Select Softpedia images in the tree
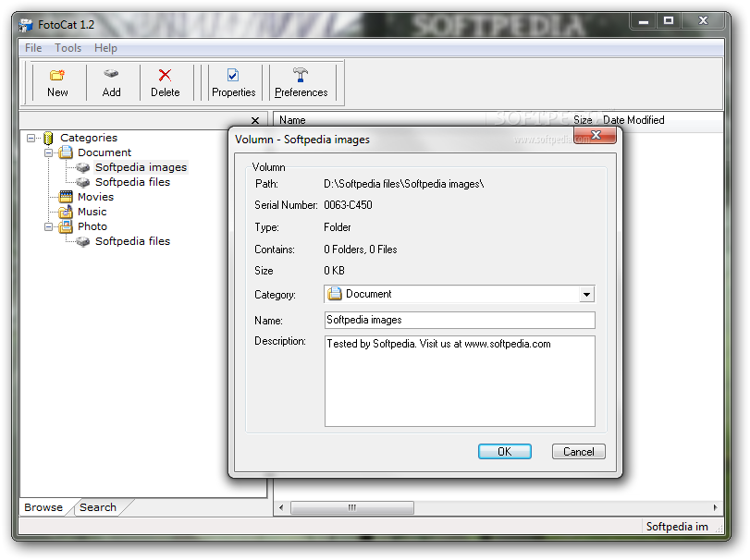This screenshot has width=750, height=560. click(x=141, y=167)
